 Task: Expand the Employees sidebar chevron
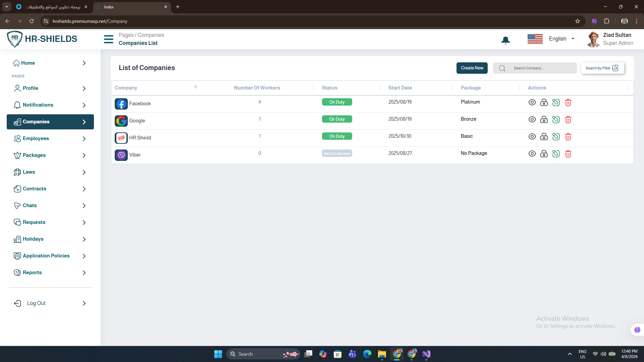[x=84, y=139]
